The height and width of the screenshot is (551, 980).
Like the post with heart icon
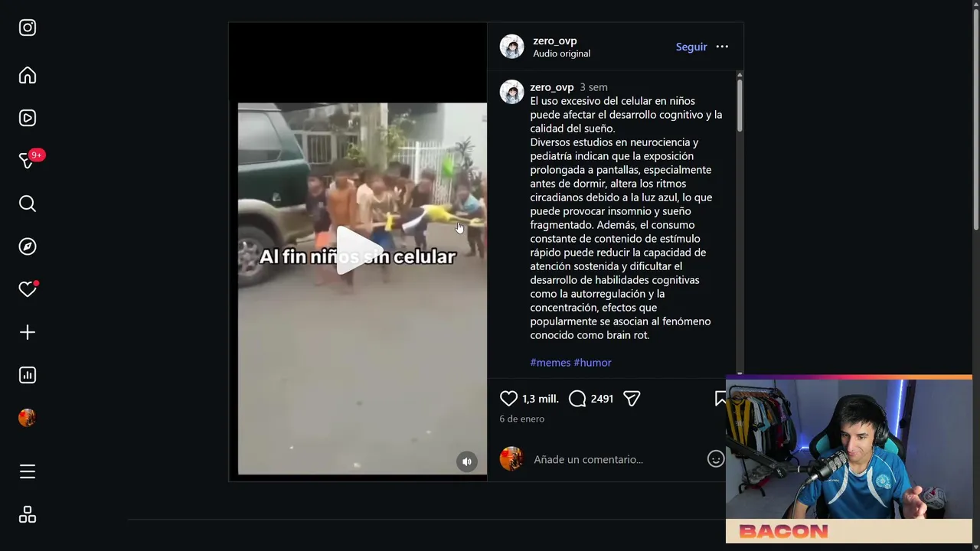tap(508, 399)
